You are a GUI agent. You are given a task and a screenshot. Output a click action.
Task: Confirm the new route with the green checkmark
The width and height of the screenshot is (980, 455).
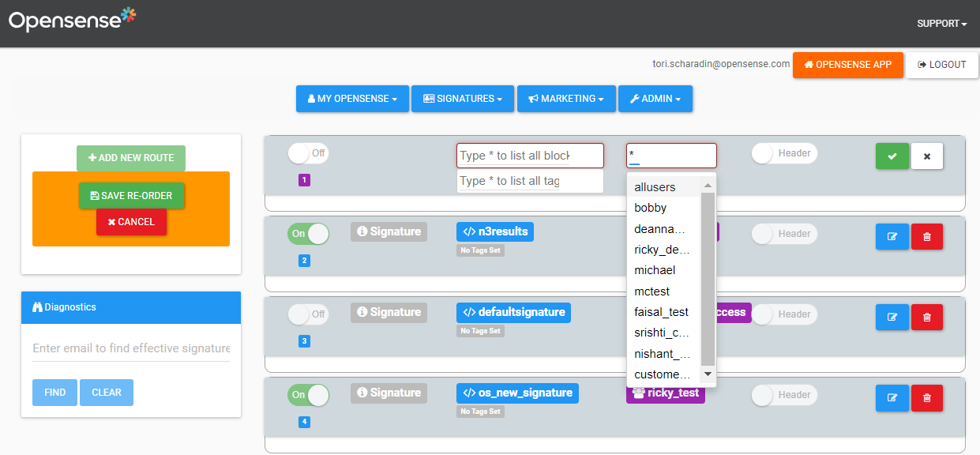(x=892, y=156)
